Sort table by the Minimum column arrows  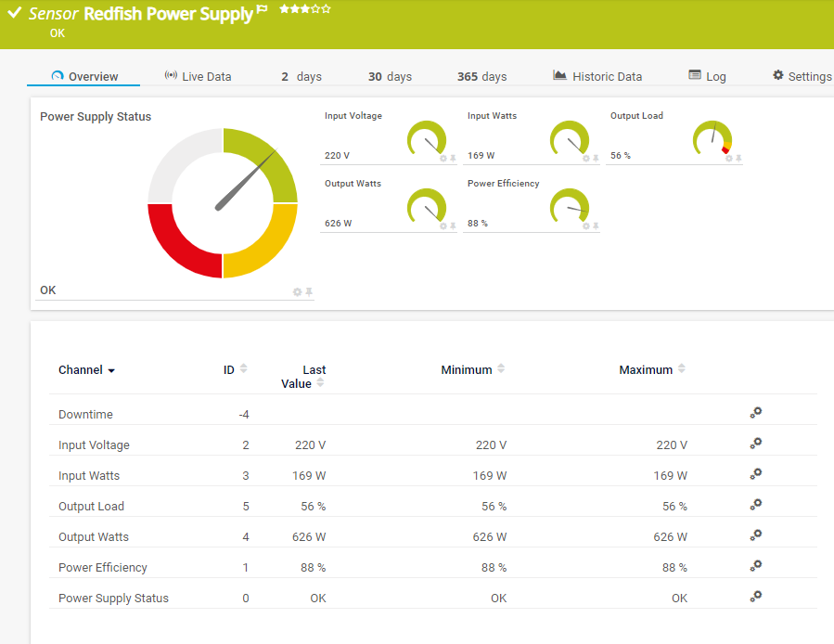501,369
